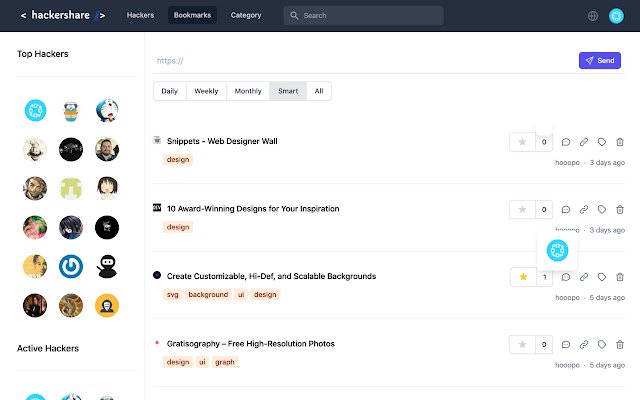Open orange hooded-figure avatar in Top Hackers

pyautogui.click(x=107, y=305)
